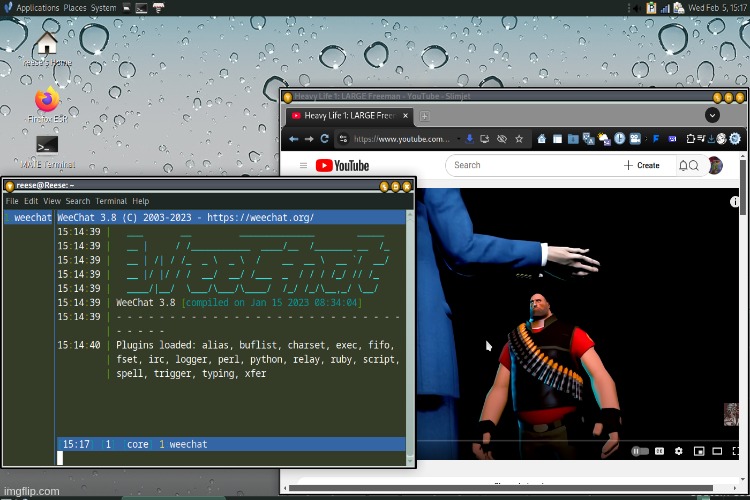Open the translate page toolbar icon
This screenshot has height=500, width=750.
[x=588, y=139]
